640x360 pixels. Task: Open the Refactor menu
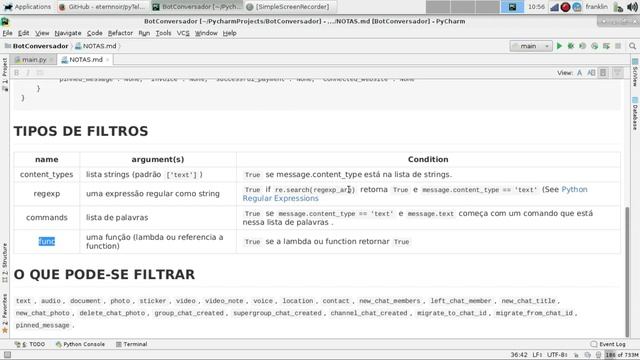[x=120, y=33]
